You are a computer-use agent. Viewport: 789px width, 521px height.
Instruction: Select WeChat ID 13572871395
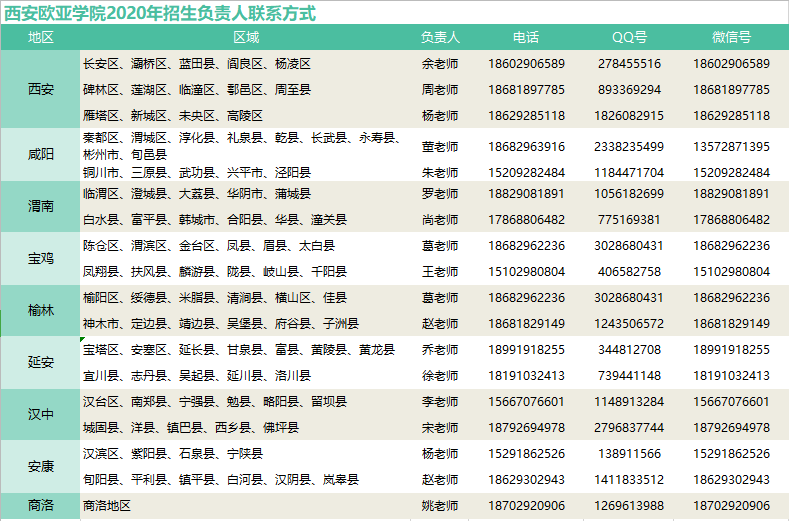732,146
